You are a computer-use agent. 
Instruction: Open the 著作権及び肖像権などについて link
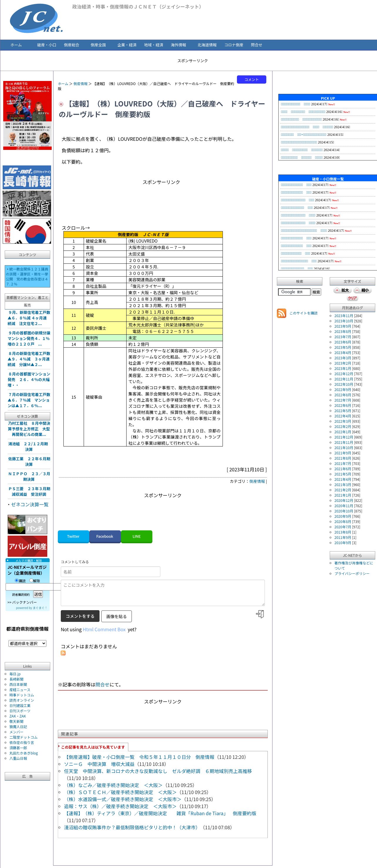[x=354, y=565]
